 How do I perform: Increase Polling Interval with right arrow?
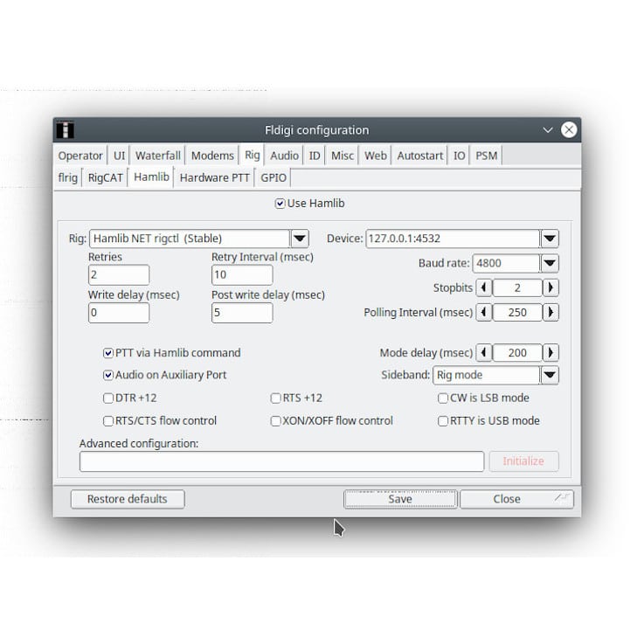551,312
